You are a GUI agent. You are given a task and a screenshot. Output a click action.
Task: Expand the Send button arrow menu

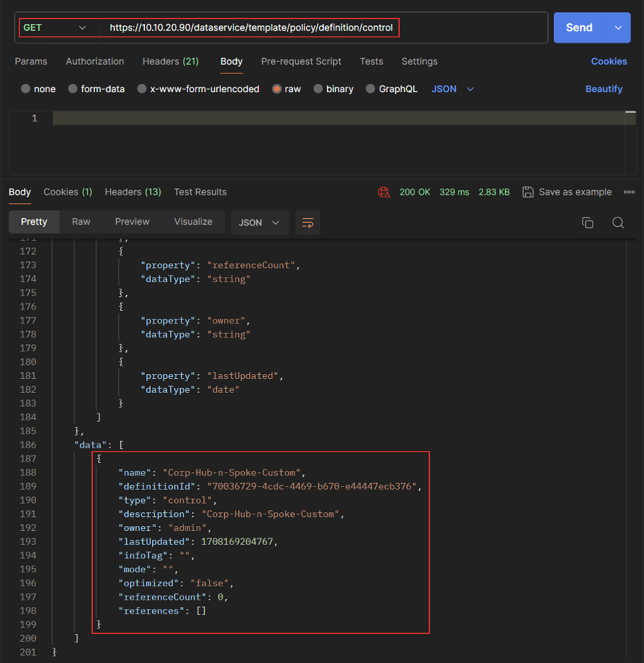pyautogui.click(x=618, y=28)
